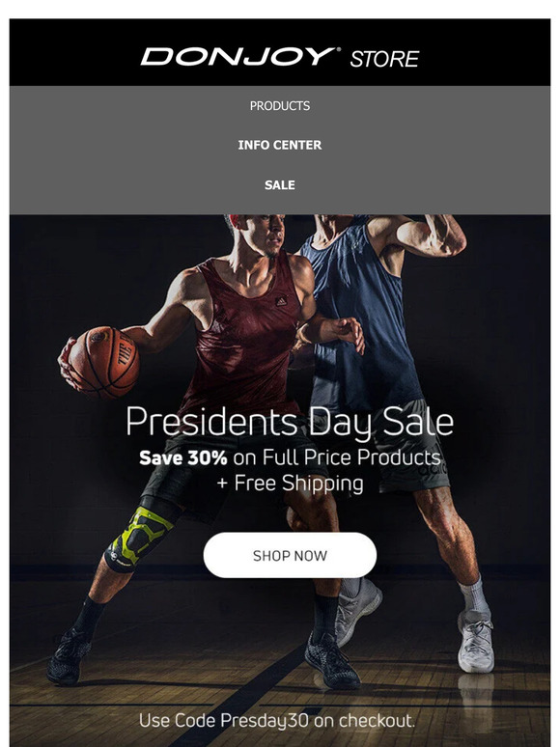560x747 pixels.
Task: Click the green knee brace on player
Action: point(140,538)
